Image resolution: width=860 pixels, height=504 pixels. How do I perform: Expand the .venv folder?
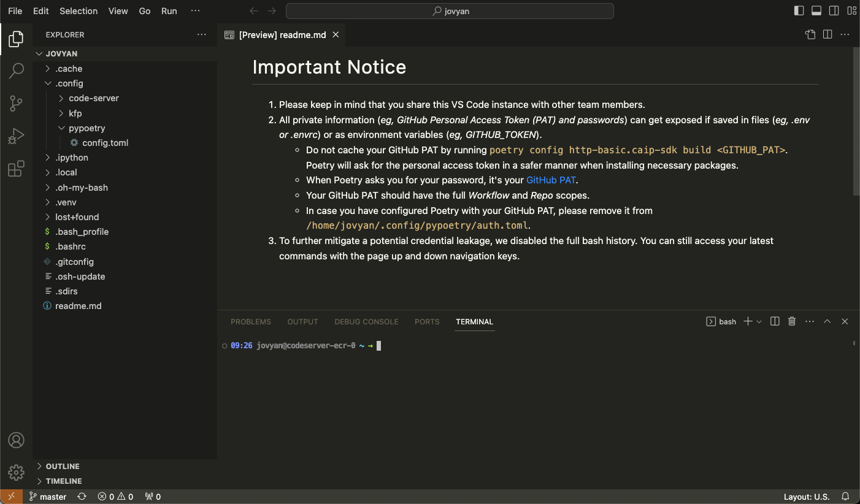(125, 202)
